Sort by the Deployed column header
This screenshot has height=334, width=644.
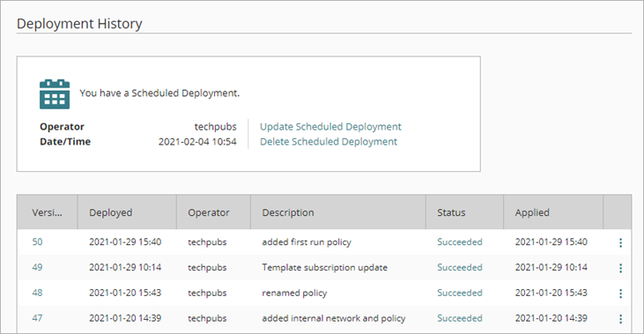point(127,212)
